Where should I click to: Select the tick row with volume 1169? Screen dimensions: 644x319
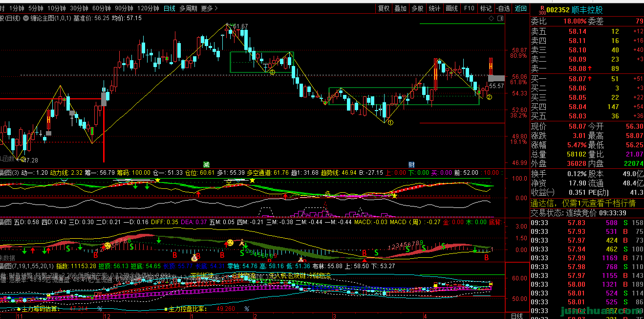point(587,258)
